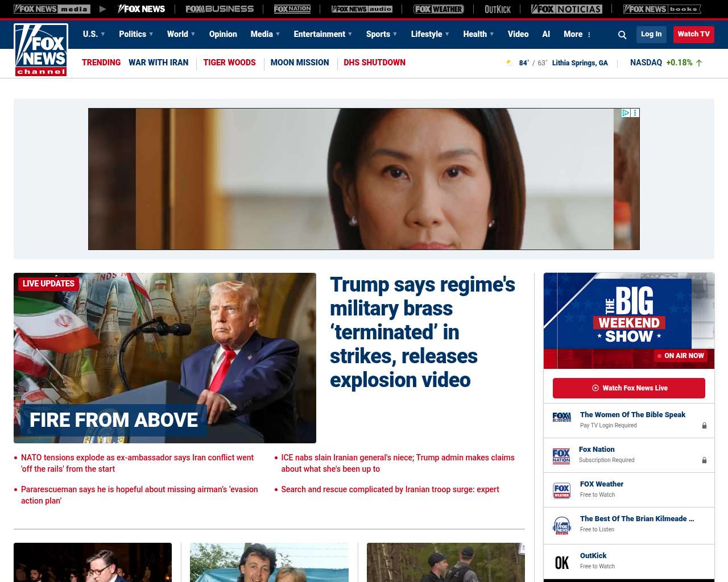
Task: Click the search magnifier icon
Action: tap(622, 35)
